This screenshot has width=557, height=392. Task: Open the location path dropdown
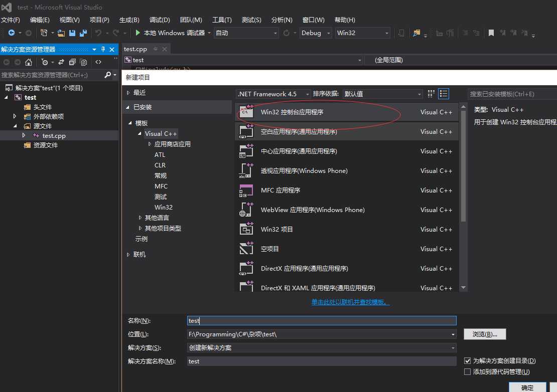pyautogui.click(x=453, y=334)
